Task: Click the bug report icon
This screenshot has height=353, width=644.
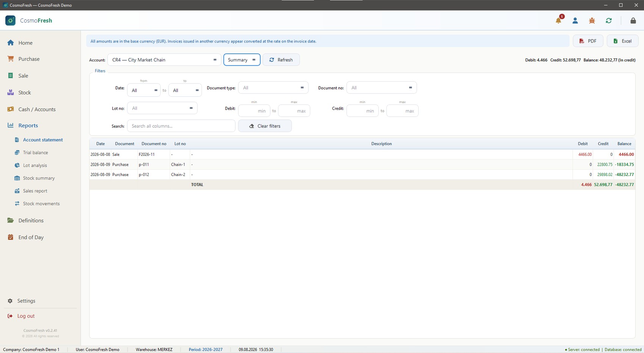Action: 592,20
